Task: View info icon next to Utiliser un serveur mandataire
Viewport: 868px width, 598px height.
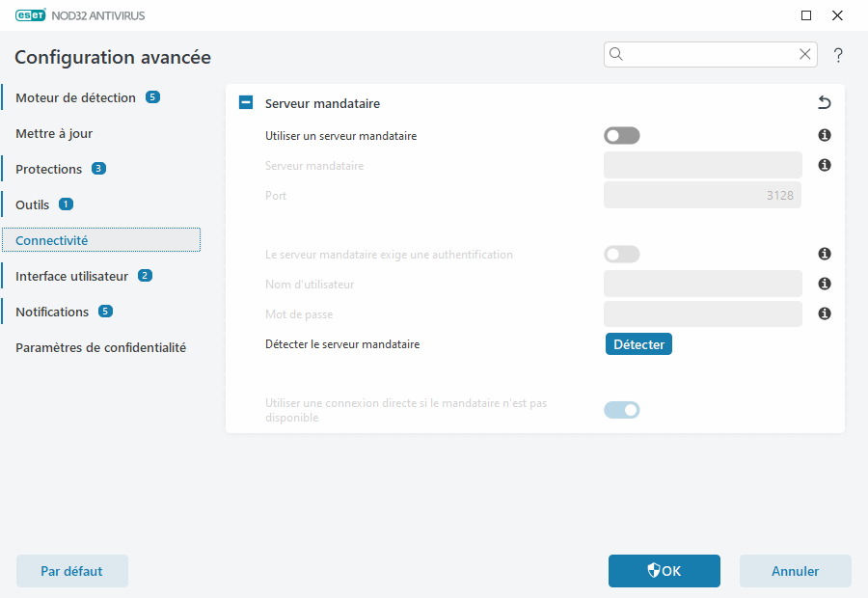Action: [x=824, y=135]
